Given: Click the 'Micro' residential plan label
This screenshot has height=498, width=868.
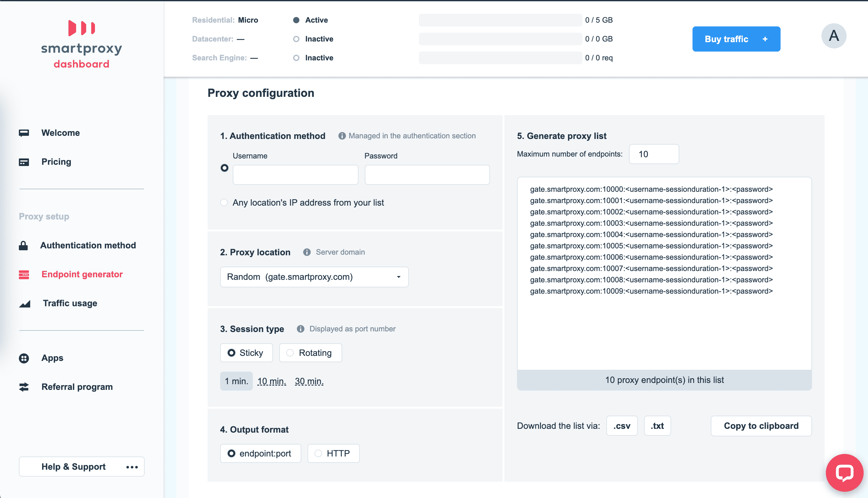Looking at the screenshot, I should pos(248,20).
